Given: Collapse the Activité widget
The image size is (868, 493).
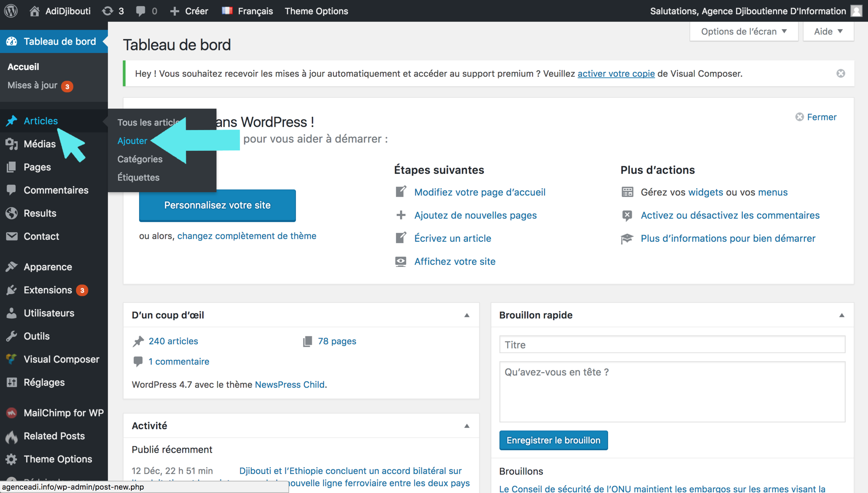Looking at the screenshot, I should coord(466,426).
